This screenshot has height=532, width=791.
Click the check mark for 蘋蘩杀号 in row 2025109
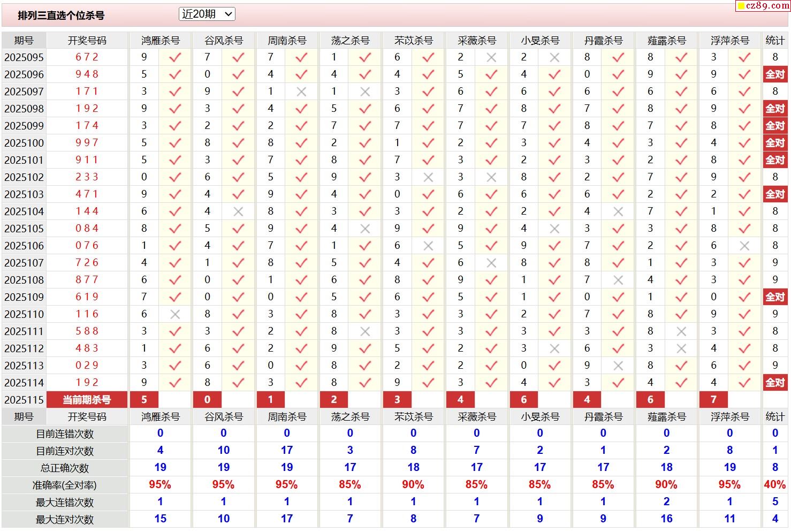[681, 297]
